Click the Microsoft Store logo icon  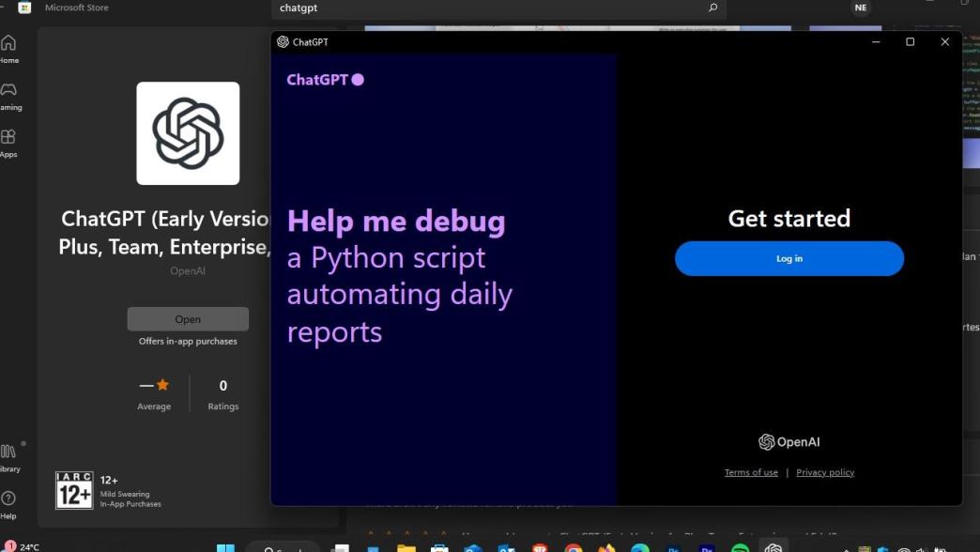pyautogui.click(x=24, y=8)
